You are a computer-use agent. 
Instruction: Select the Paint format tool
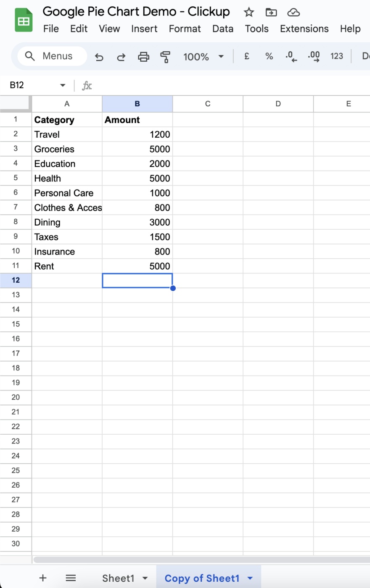pos(166,57)
